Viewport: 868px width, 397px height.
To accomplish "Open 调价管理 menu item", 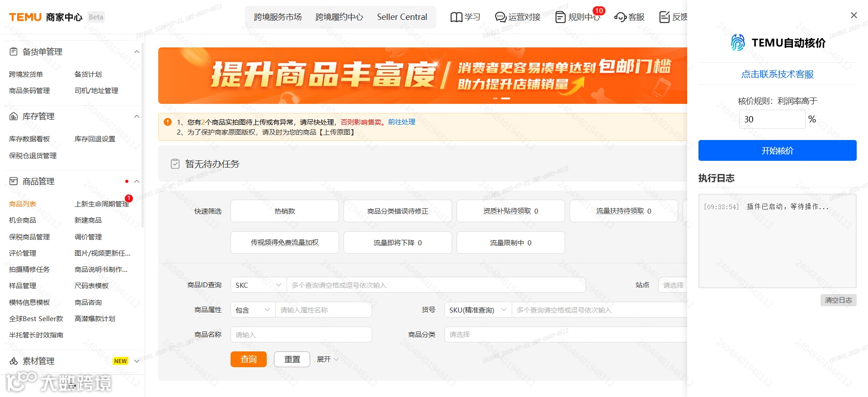I will pyautogui.click(x=88, y=237).
